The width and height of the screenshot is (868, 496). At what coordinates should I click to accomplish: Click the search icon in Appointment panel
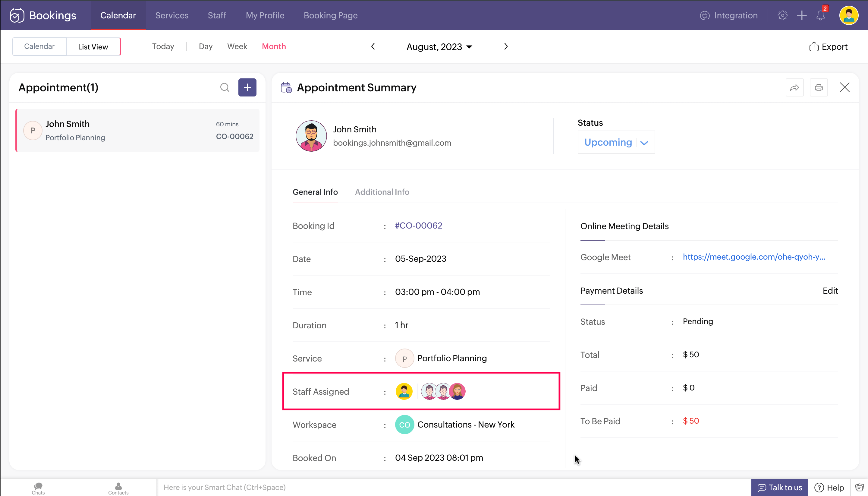pyautogui.click(x=225, y=87)
